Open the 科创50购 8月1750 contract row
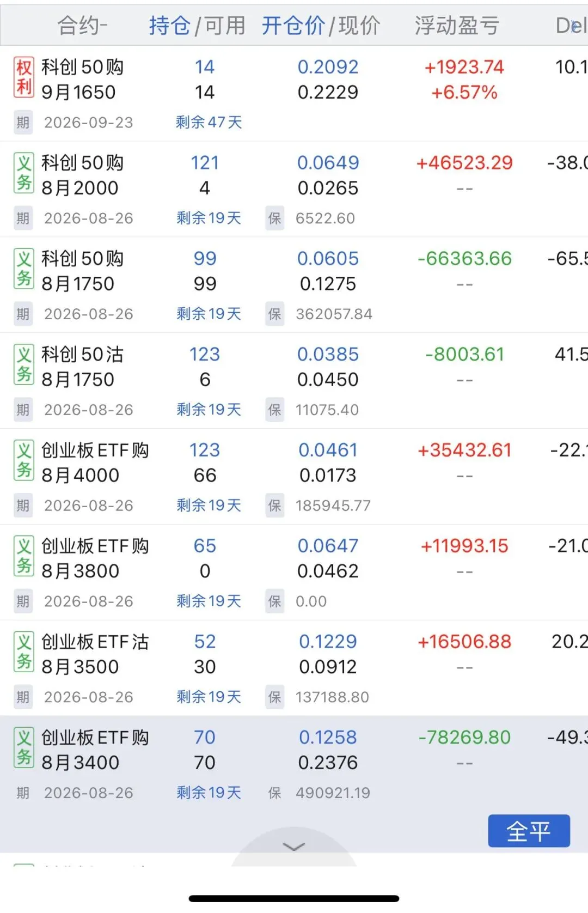The height and width of the screenshot is (913, 588). [294, 285]
